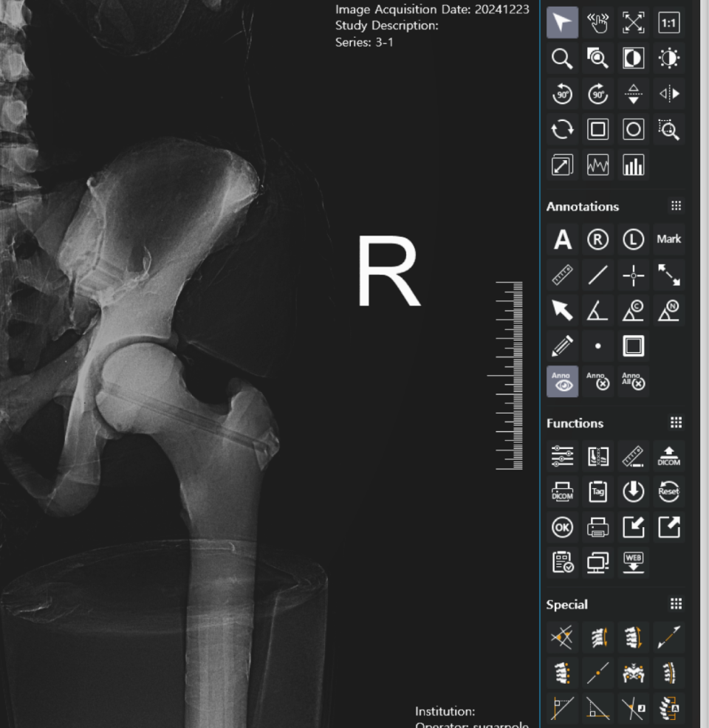Choose the dashed double-headed arrow tool
709x728 pixels.
click(669, 275)
